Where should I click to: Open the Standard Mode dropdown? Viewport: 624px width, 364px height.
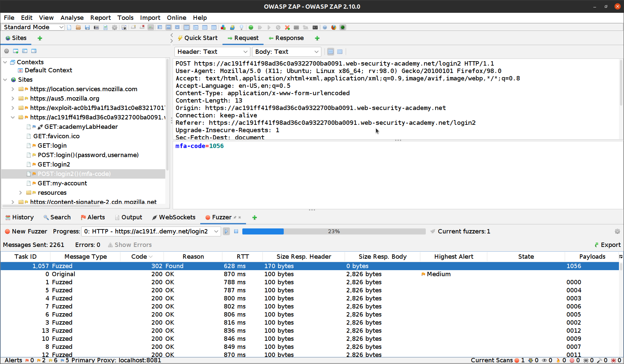coord(33,27)
